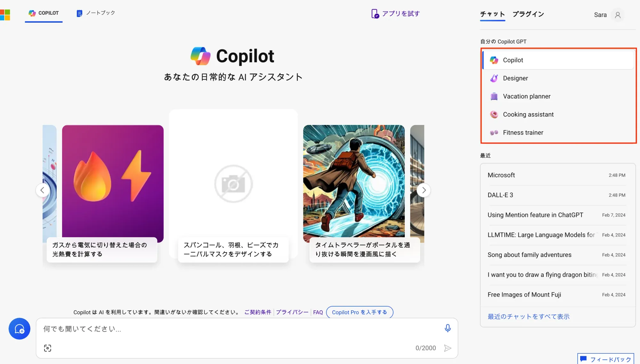The height and width of the screenshot is (364, 640).
Task: Click the microphone icon in chat input
Action: [x=448, y=328]
